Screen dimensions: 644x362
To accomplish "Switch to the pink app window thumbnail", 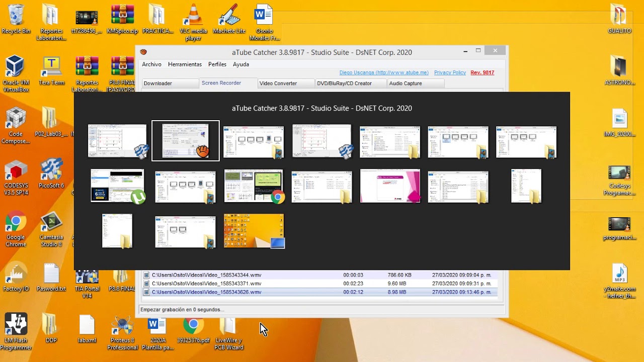I will 390,186.
